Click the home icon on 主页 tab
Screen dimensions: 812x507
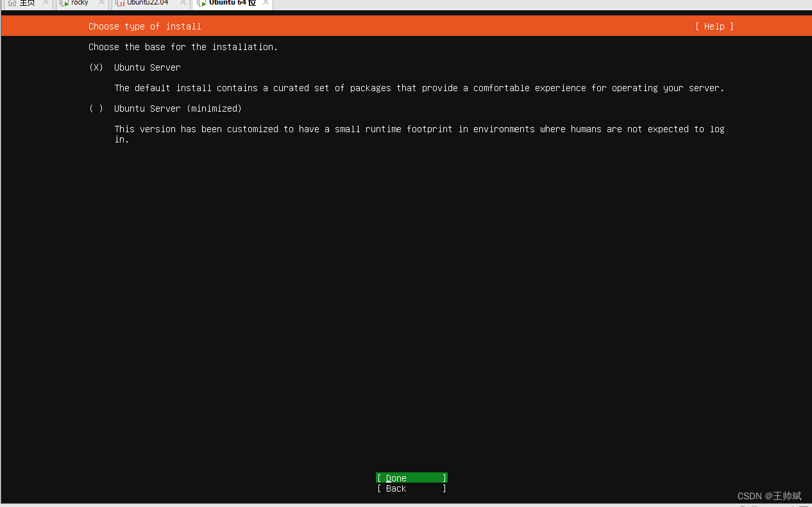[12, 3]
